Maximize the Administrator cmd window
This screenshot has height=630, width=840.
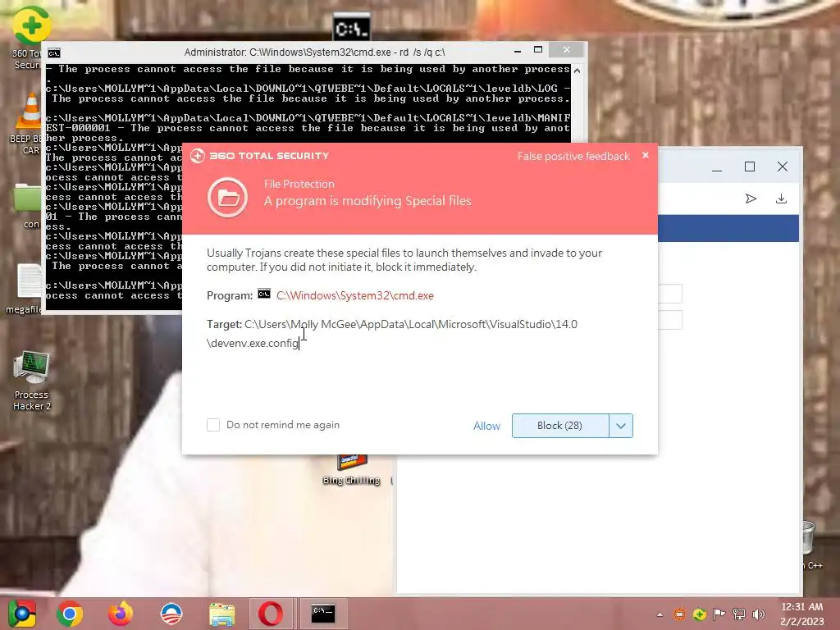click(538, 50)
